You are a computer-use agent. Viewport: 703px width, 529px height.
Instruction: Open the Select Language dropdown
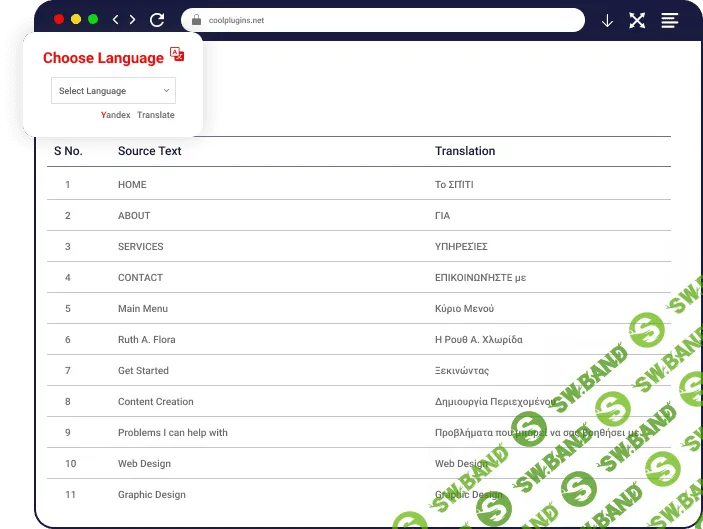(x=113, y=91)
